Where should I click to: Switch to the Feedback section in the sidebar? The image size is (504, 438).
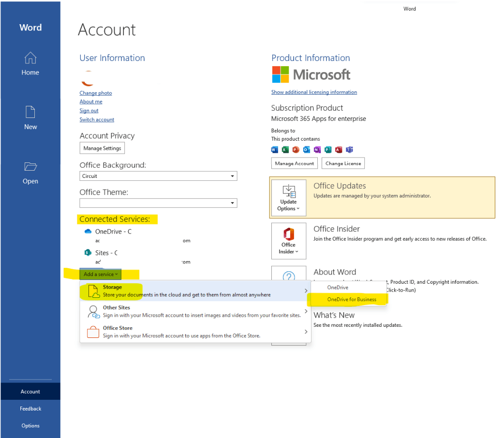[x=30, y=409]
